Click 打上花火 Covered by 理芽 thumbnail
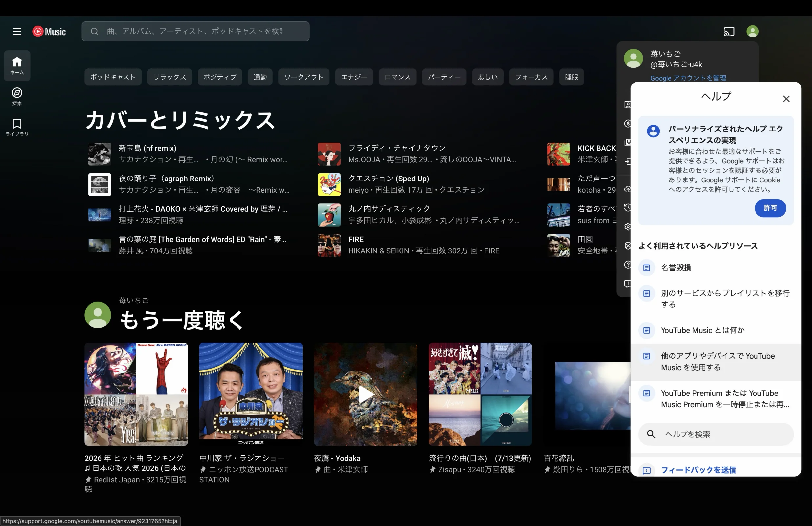This screenshot has height=526, width=812. [100, 215]
